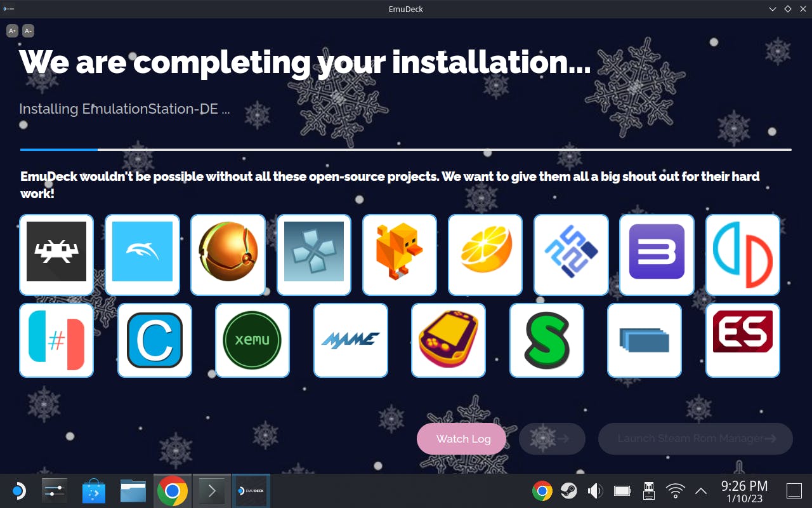
Task: Open the Steam Deck application launcher
Action: pyautogui.click(x=18, y=491)
